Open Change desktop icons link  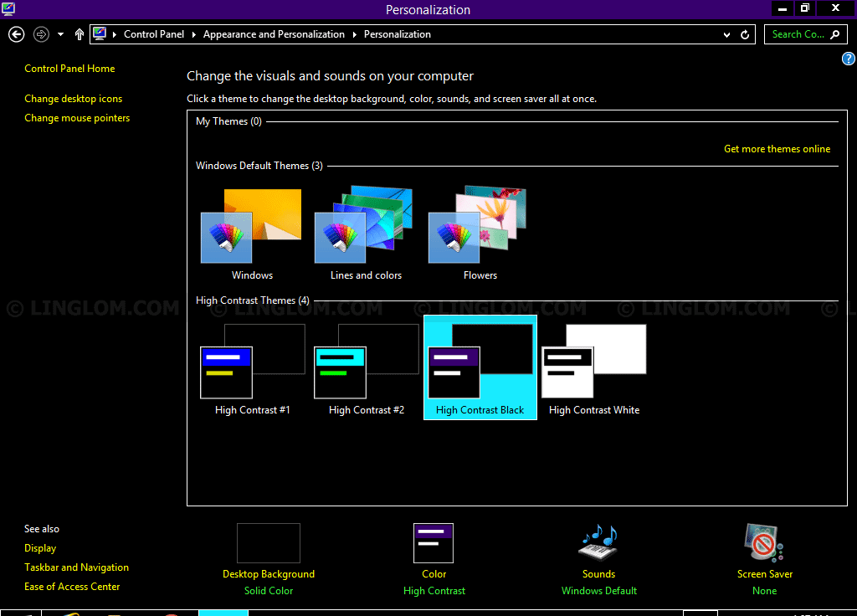[74, 99]
